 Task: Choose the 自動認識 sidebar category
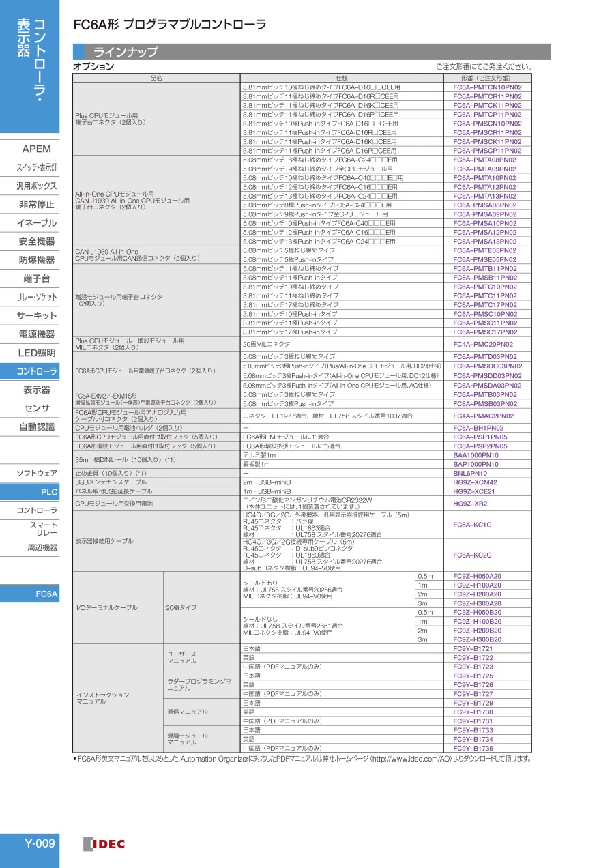point(36,427)
